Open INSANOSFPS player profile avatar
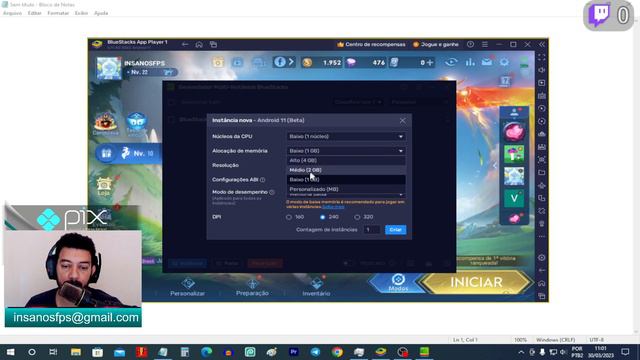 click(x=109, y=67)
